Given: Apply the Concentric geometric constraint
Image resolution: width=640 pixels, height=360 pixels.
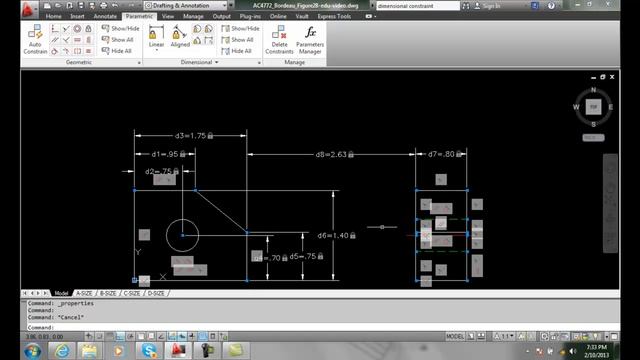Looking at the screenshot, I should 77,29.
